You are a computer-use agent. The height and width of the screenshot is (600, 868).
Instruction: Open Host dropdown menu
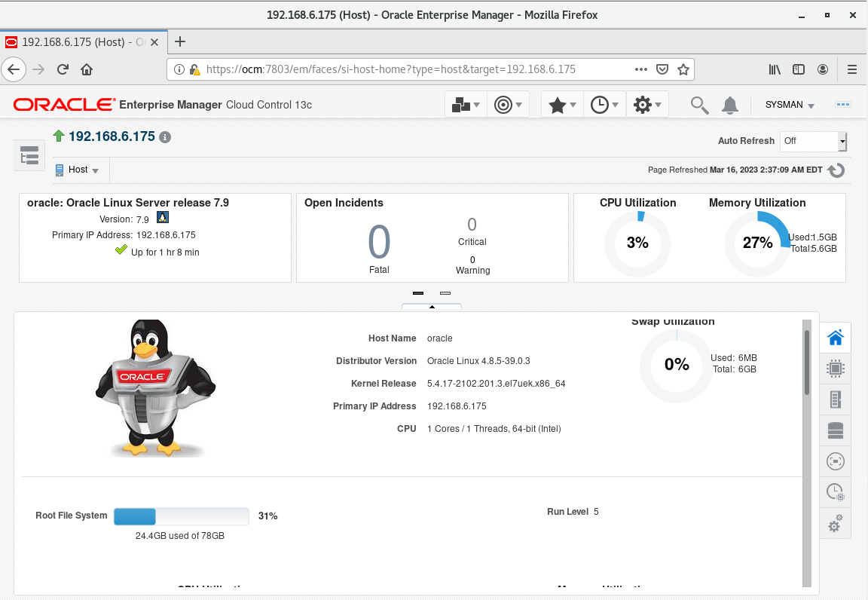[x=77, y=170]
